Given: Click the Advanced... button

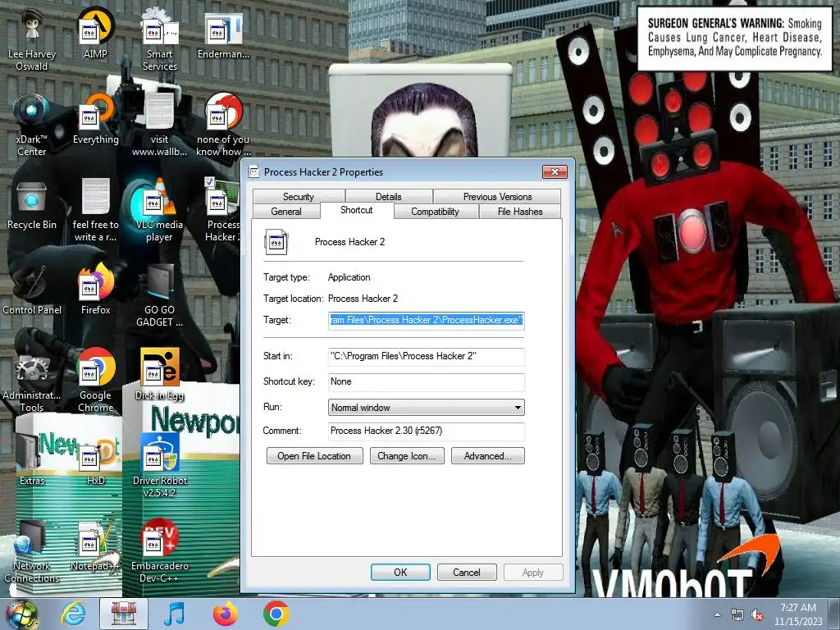Looking at the screenshot, I should [487, 456].
